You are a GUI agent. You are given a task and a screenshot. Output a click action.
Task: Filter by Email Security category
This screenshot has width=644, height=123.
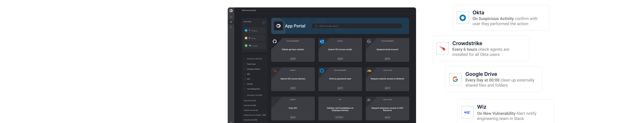[250, 120]
